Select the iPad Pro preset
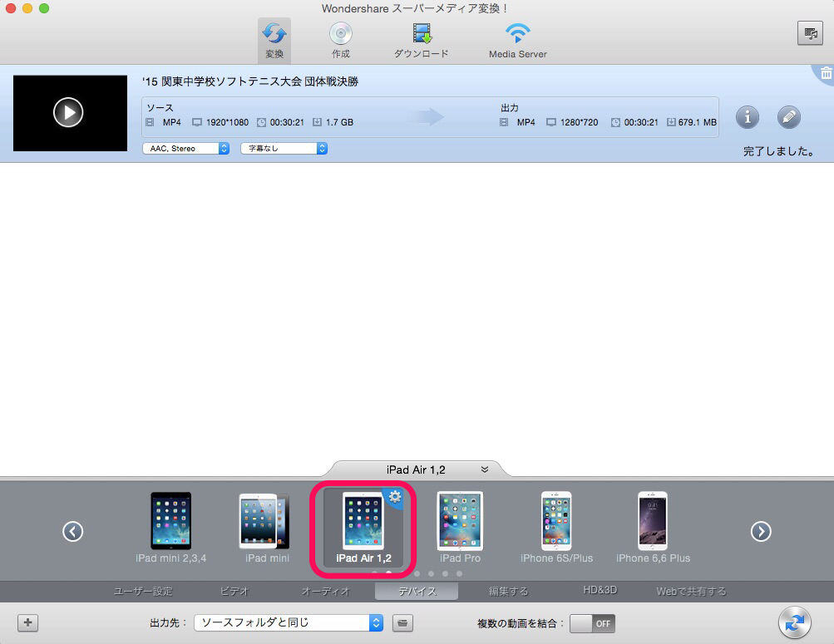The height and width of the screenshot is (644, 834). pyautogui.click(x=460, y=528)
